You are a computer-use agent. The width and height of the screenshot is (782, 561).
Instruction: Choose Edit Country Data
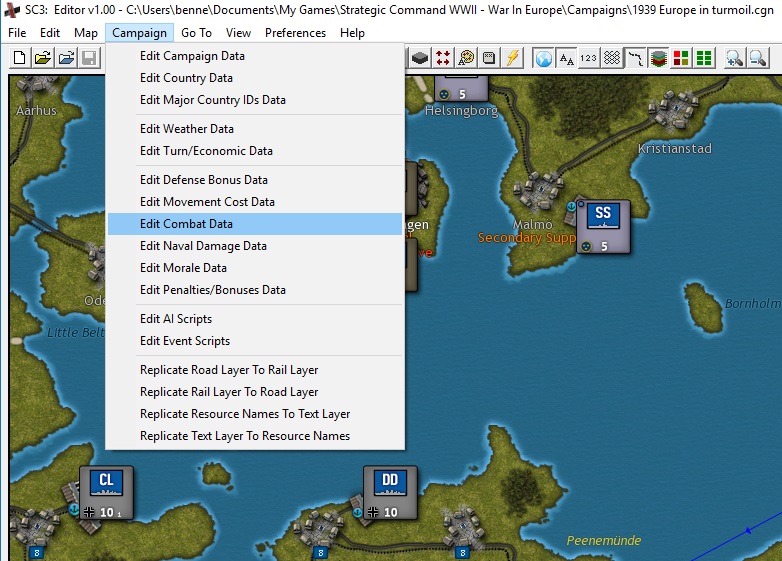tap(255, 78)
